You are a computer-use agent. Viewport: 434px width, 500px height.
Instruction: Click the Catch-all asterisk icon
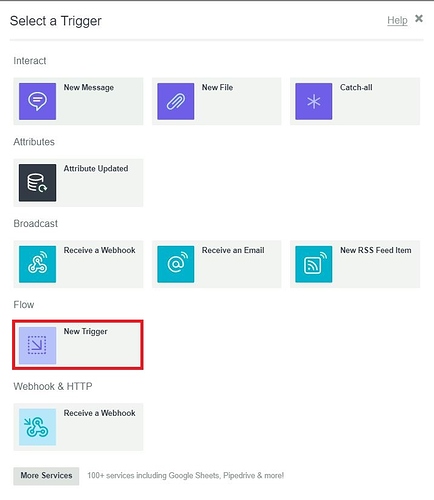(314, 101)
